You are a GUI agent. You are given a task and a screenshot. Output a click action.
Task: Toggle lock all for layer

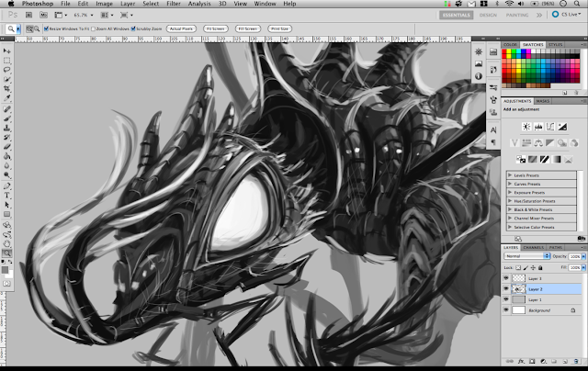point(540,267)
